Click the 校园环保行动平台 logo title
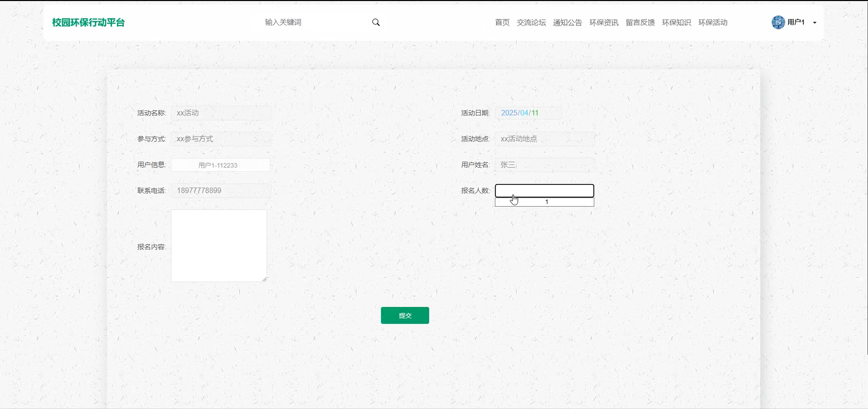The image size is (868, 409). pyautogui.click(x=88, y=22)
